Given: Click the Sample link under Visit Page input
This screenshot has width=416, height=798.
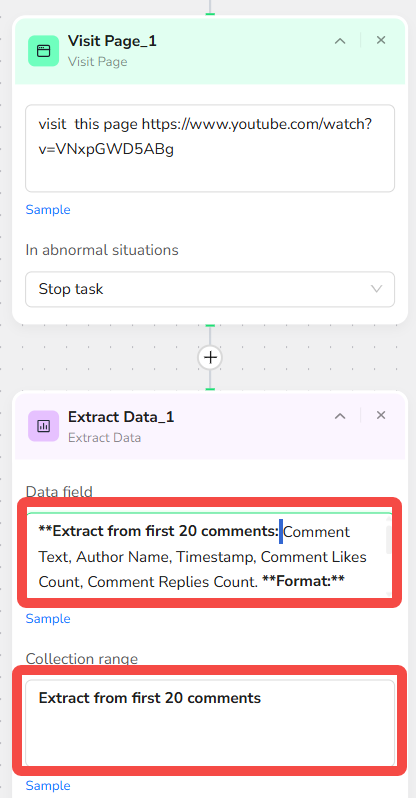Looking at the screenshot, I should coord(48,210).
